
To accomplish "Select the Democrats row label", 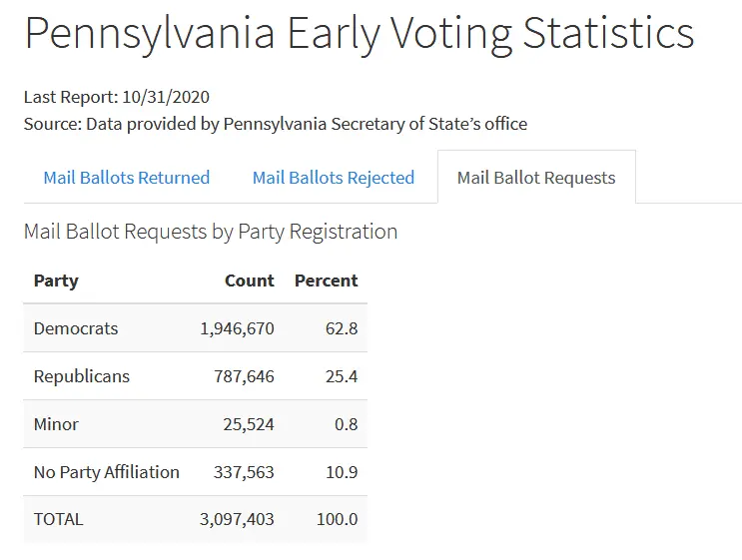I will pyautogui.click(x=76, y=328).
